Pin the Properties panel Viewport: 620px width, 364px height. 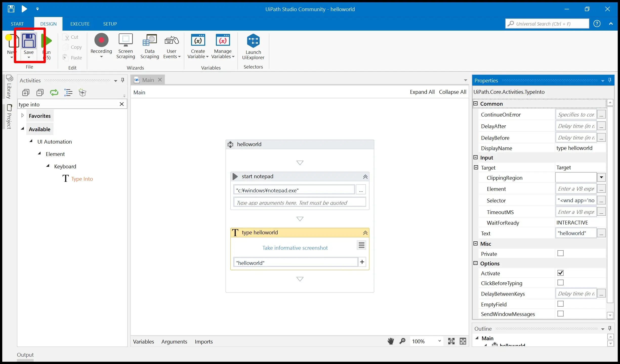click(x=610, y=80)
